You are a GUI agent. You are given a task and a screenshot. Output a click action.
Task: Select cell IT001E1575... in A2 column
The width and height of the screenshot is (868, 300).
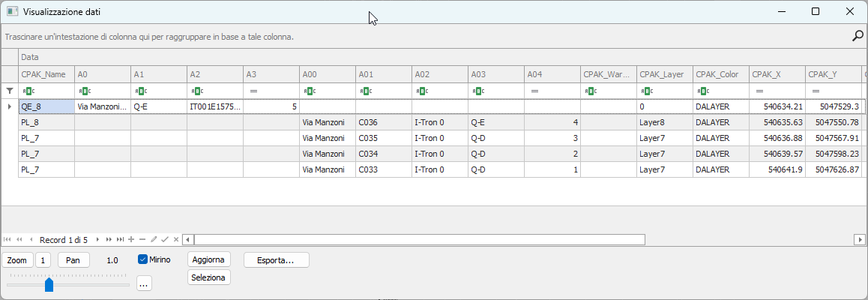click(215, 106)
